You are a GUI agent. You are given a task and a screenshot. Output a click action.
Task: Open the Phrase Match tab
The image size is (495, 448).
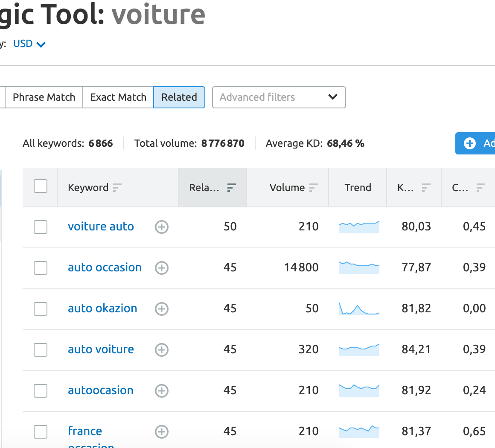(x=44, y=97)
